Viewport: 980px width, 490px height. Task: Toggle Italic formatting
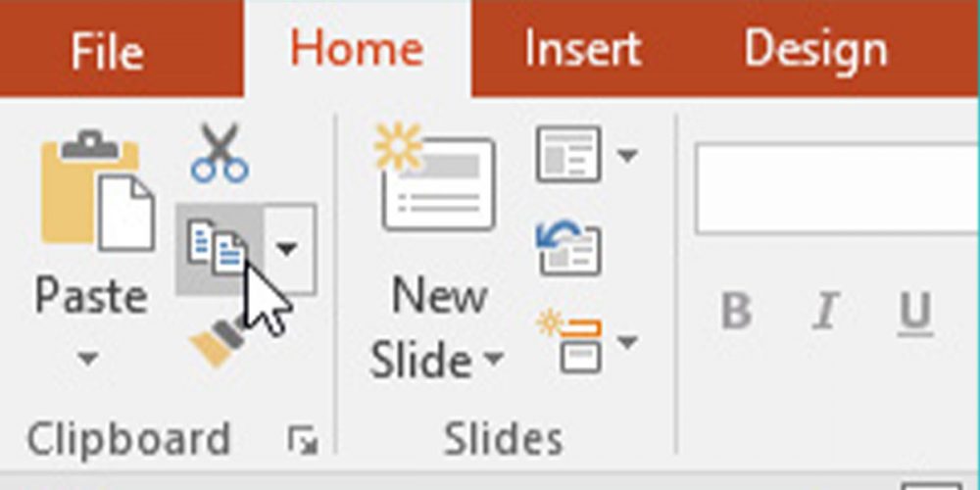click(x=826, y=313)
